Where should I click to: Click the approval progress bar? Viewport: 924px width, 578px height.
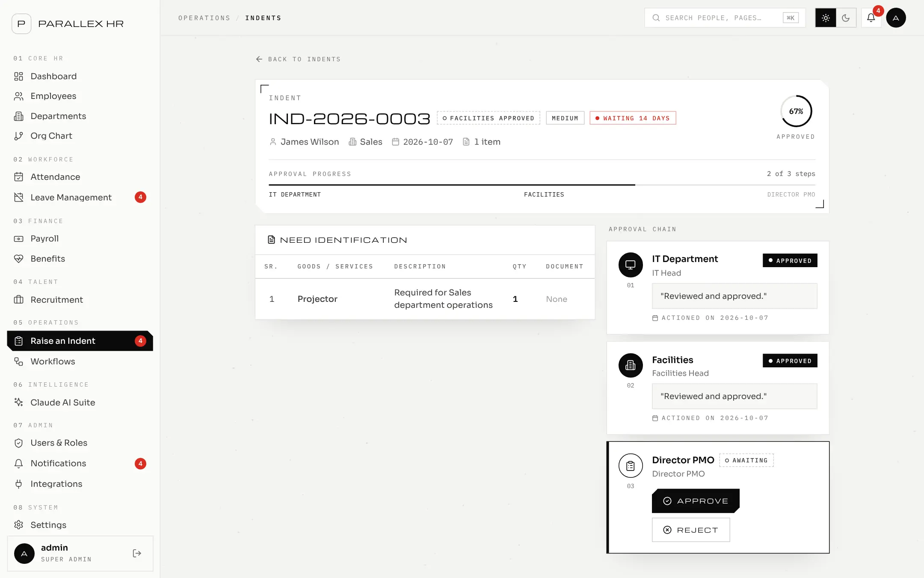pos(542,185)
